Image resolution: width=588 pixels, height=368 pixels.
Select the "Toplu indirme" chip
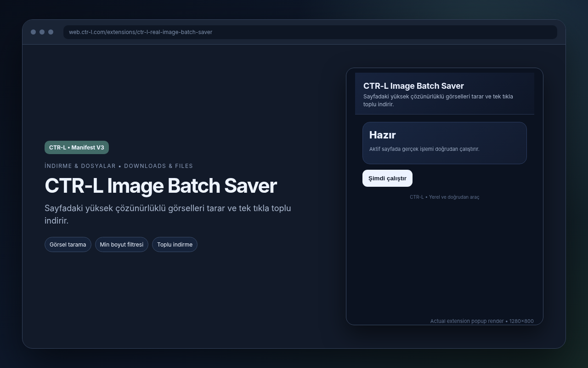(x=175, y=245)
